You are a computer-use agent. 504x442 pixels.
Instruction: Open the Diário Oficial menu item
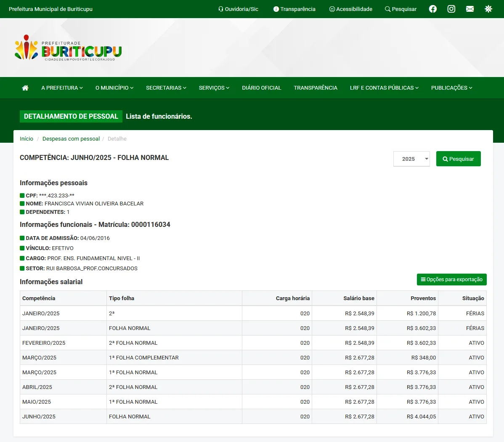[261, 88]
